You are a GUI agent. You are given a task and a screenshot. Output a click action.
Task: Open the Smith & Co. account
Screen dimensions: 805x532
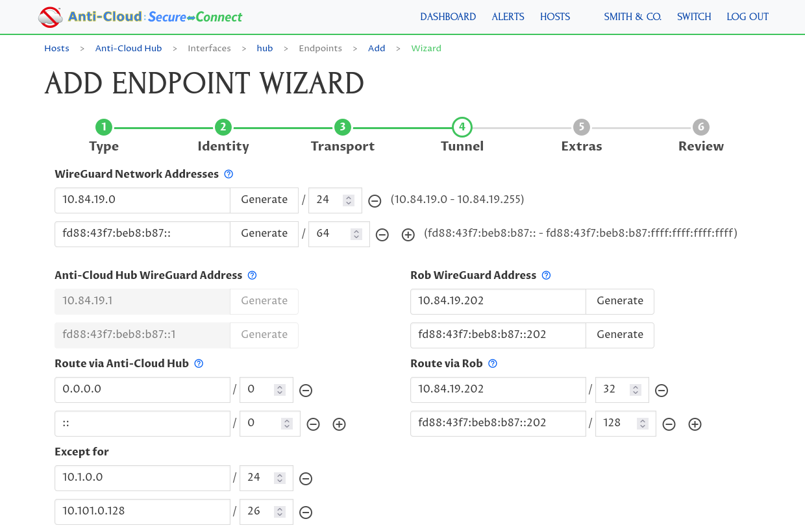tap(632, 17)
